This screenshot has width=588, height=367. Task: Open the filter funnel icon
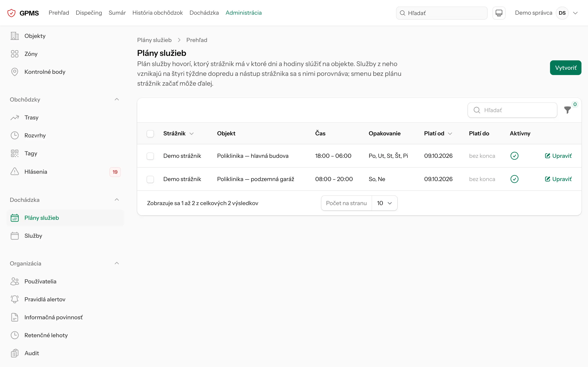click(x=568, y=110)
